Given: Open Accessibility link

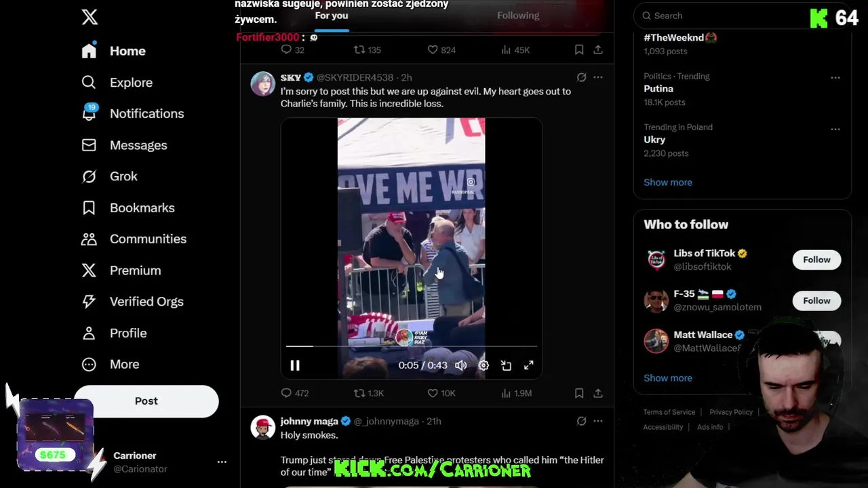Looking at the screenshot, I should tap(663, 427).
